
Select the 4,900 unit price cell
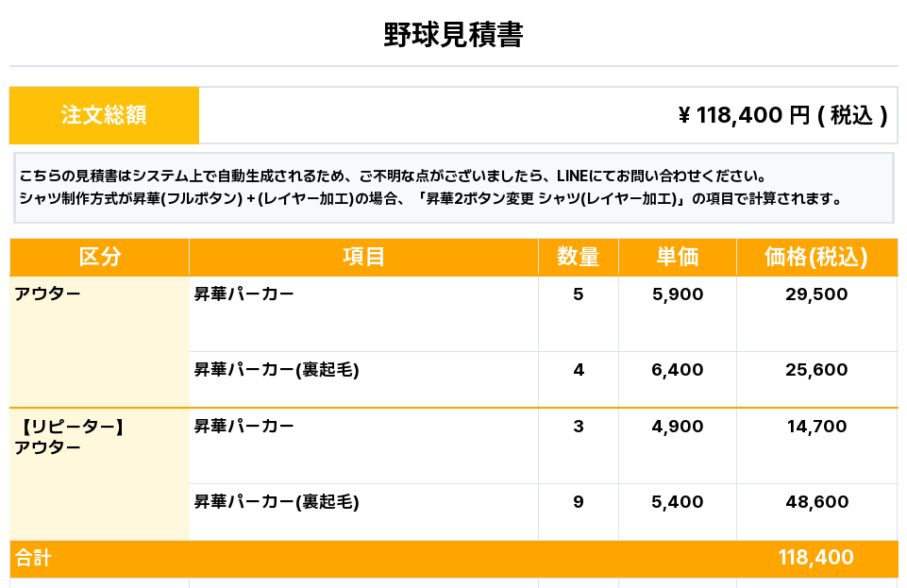pyautogui.click(x=677, y=427)
